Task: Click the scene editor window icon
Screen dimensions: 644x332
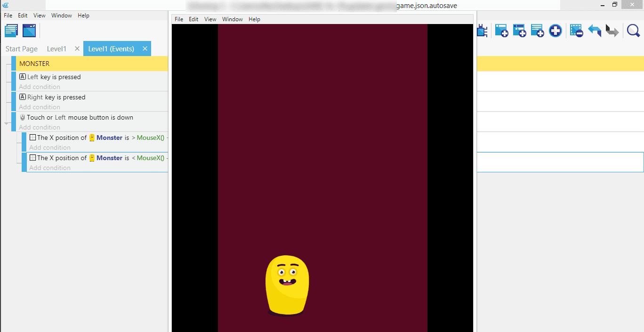Action: pos(29,31)
